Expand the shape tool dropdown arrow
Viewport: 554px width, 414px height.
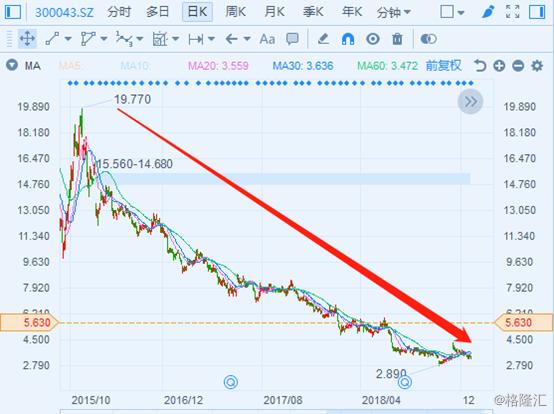click(x=104, y=39)
